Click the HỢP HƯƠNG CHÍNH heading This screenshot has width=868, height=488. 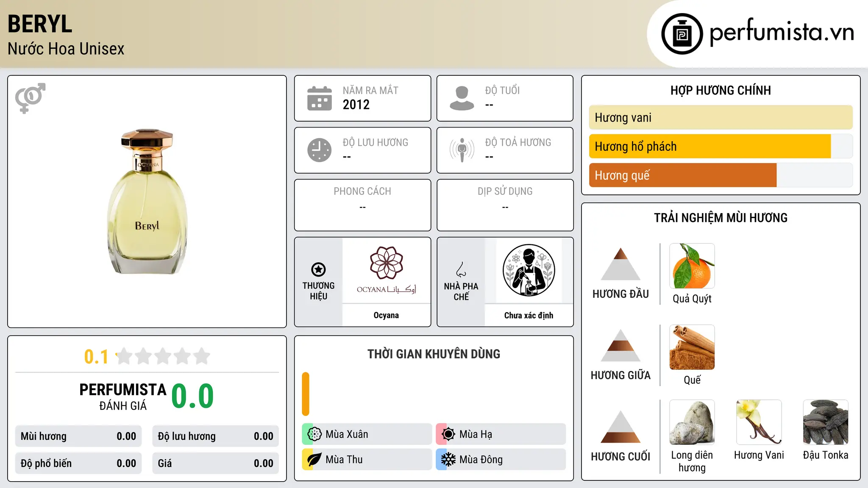pyautogui.click(x=721, y=90)
